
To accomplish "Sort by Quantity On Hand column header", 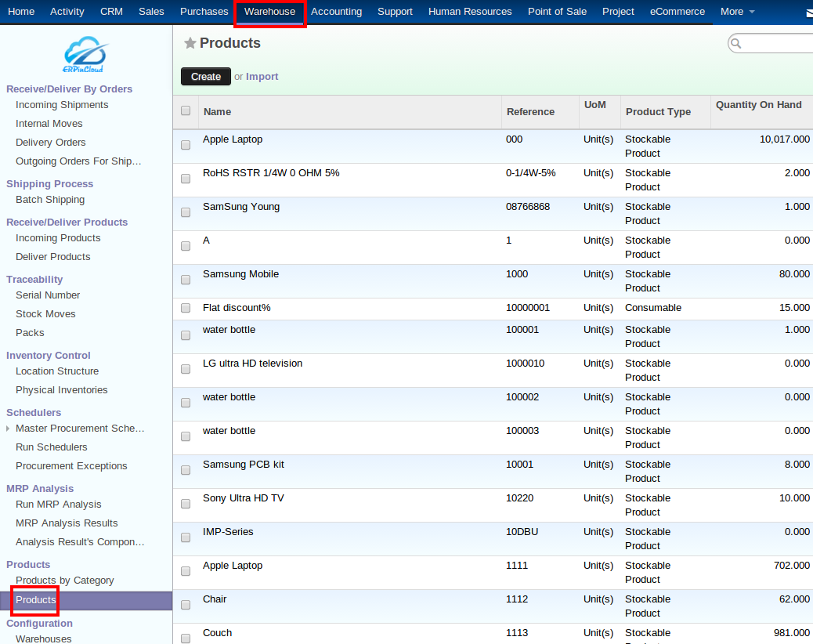I will (758, 105).
